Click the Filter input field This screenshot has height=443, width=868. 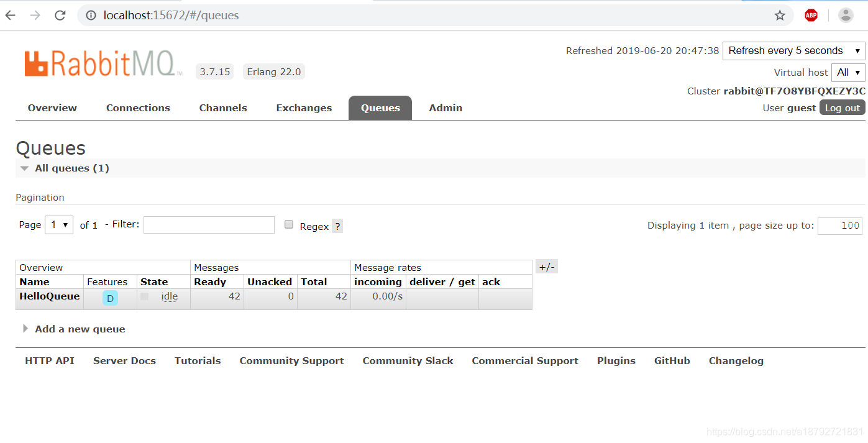coord(209,225)
